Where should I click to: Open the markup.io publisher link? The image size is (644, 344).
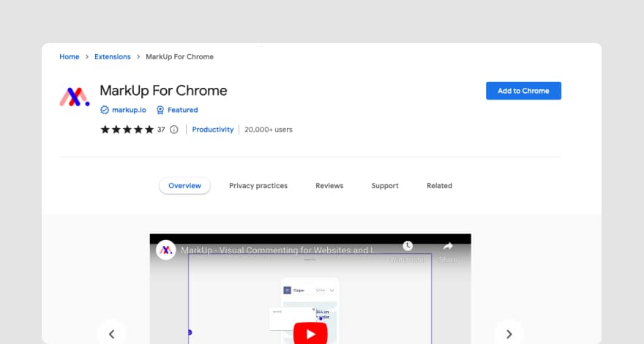point(129,110)
